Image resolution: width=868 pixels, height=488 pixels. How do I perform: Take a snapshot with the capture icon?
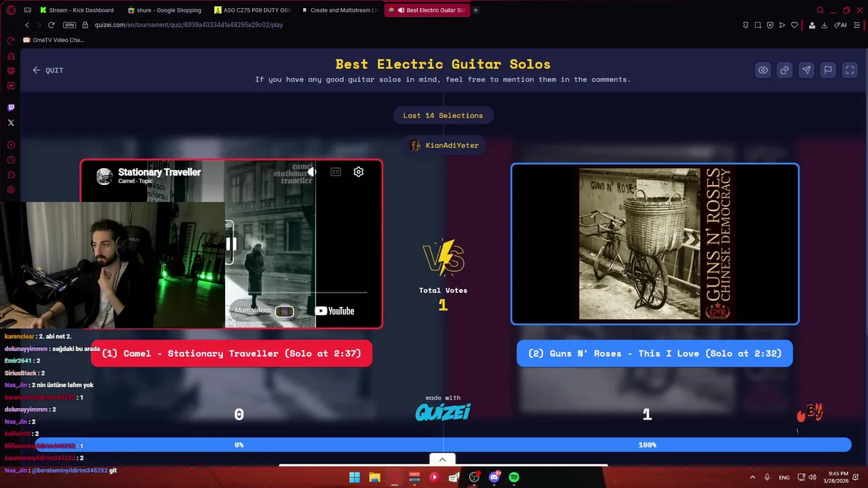(757, 25)
